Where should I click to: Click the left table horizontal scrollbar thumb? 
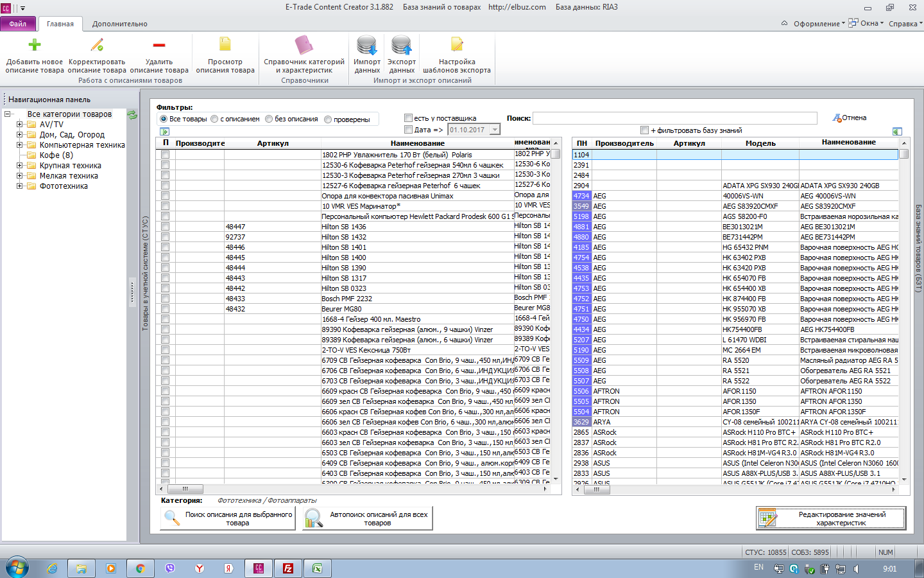(185, 489)
